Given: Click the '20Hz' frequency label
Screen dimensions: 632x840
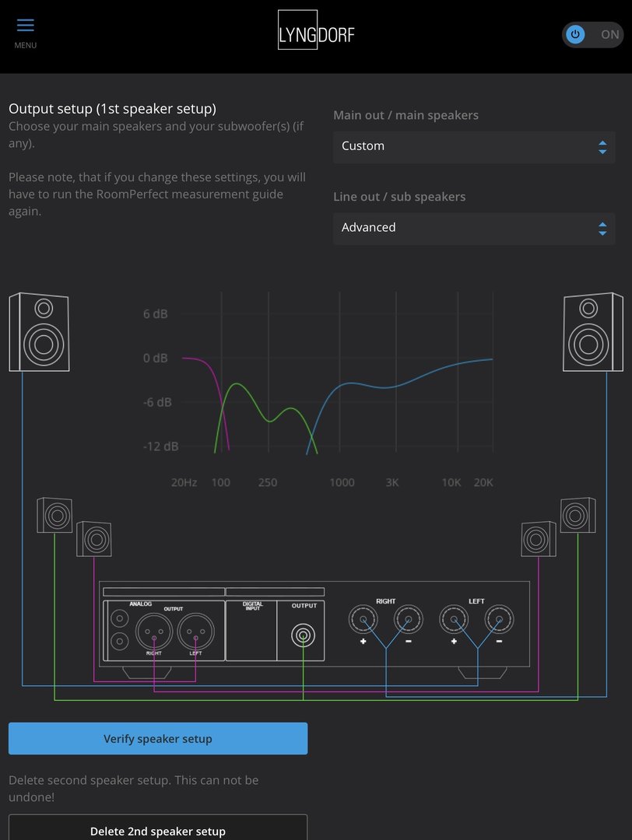Looking at the screenshot, I should 184,483.
